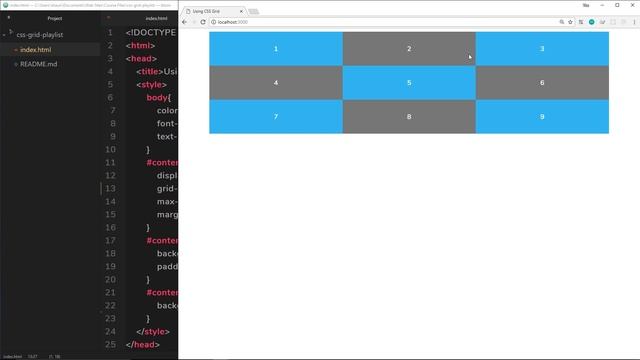Click grid cell number 3
This screenshot has width=640, height=360.
pyautogui.click(x=542, y=49)
